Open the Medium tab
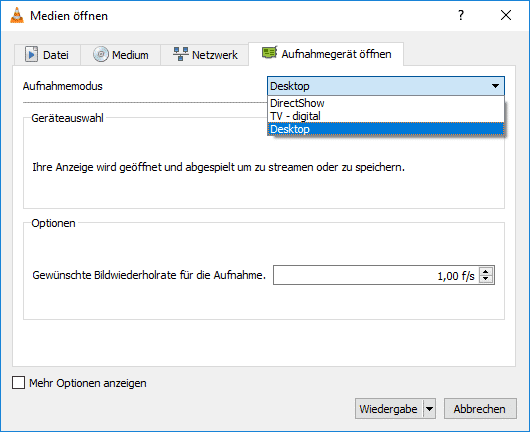 [x=120, y=54]
